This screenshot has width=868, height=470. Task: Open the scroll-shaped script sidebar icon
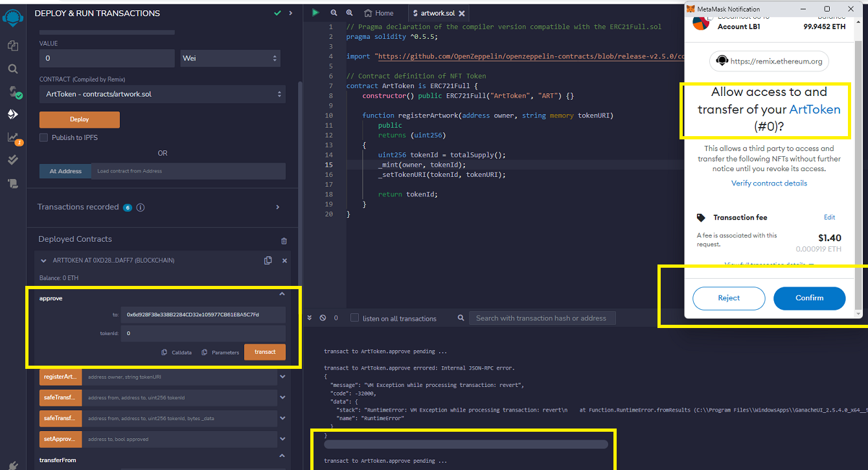point(12,183)
